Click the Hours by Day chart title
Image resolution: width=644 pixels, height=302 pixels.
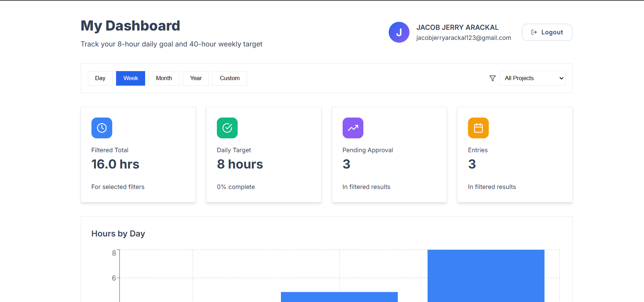coord(118,234)
